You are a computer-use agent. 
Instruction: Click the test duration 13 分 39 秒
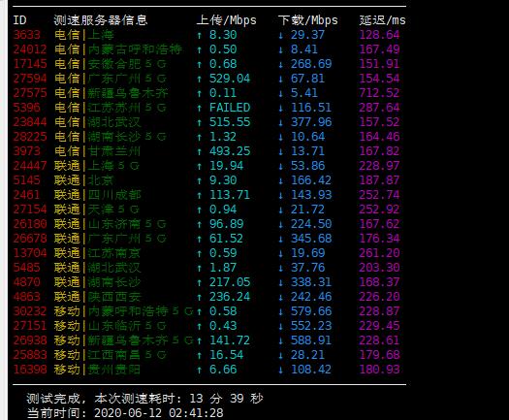tap(226, 399)
